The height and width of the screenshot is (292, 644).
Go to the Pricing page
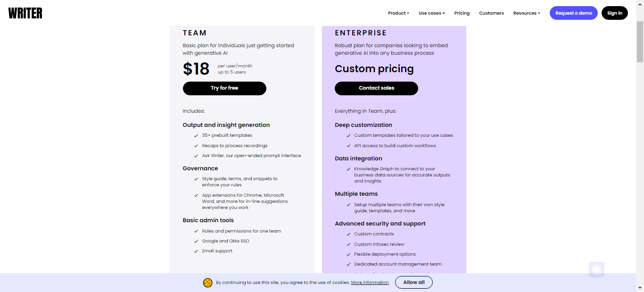click(x=462, y=13)
